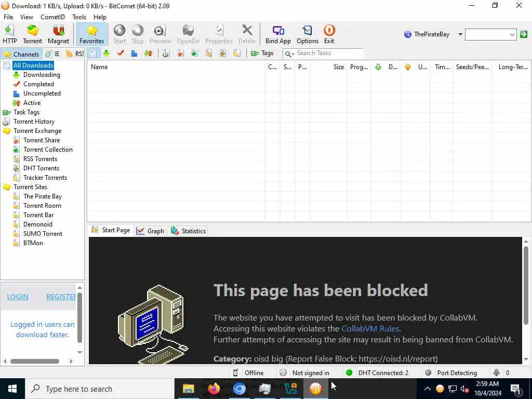Select Task Tags in the sidebar
Viewport: 532px width, 399px height.
[26, 112]
